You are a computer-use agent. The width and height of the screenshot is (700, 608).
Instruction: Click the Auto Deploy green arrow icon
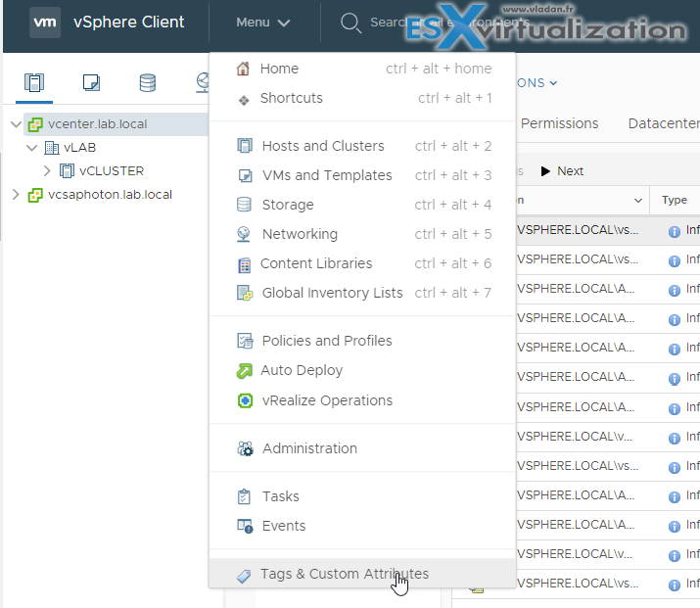[244, 371]
